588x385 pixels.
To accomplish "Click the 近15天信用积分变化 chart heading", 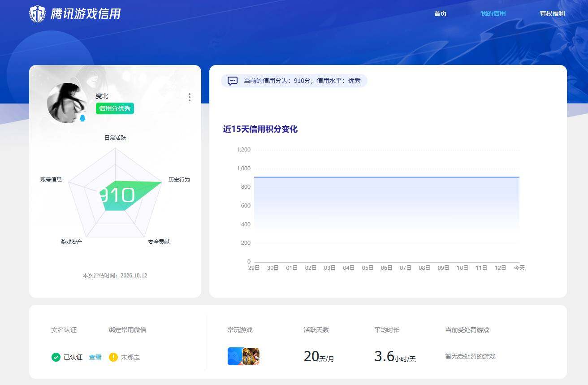I will (x=260, y=129).
